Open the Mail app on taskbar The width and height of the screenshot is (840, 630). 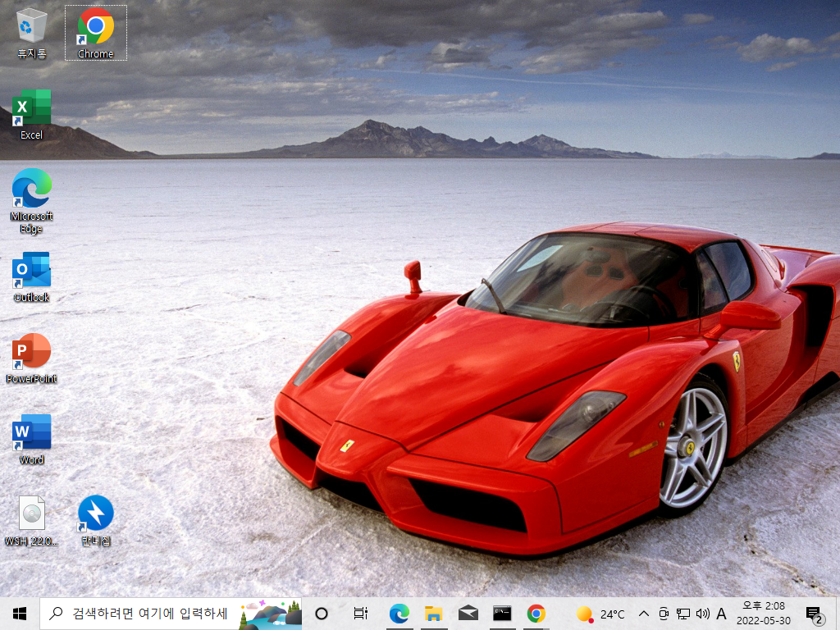[468, 614]
